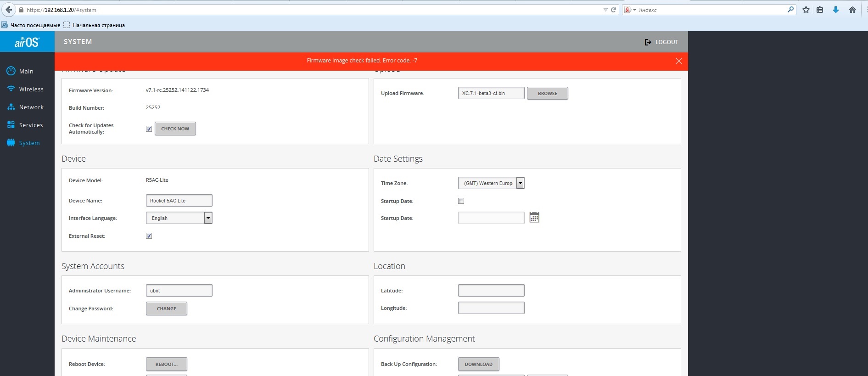
Task: Open the URL bar history dropdown arrow
Action: [605, 10]
